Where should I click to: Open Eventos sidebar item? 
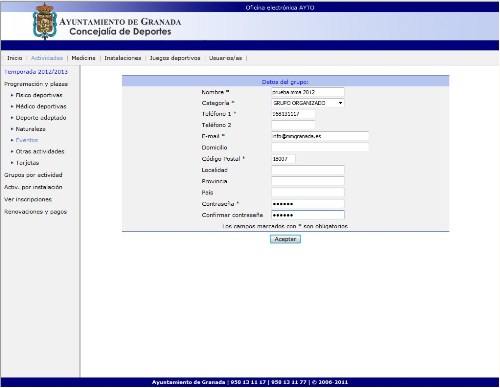(27, 140)
